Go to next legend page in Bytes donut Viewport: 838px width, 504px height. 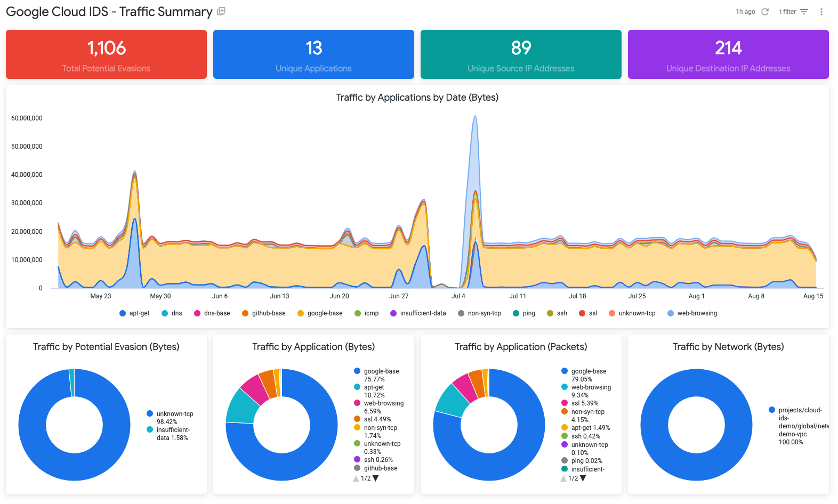point(376,478)
